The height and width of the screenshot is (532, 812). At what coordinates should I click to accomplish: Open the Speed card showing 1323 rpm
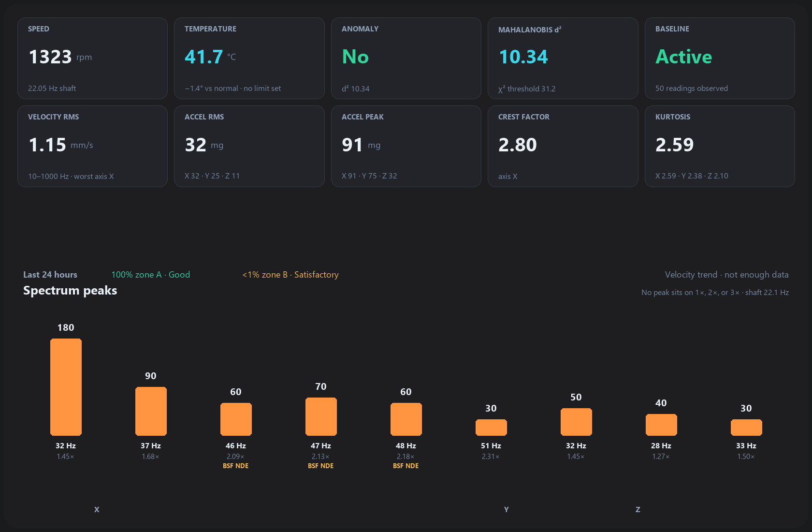92,58
